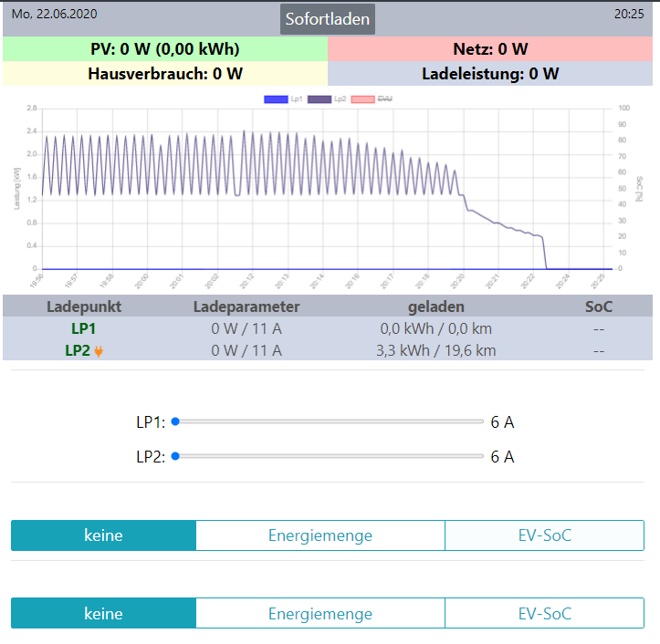Viewport: 660px width, 644px height.
Task: Toggle the Lp1 blue legend swatch
Action: [x=276, y=99]
